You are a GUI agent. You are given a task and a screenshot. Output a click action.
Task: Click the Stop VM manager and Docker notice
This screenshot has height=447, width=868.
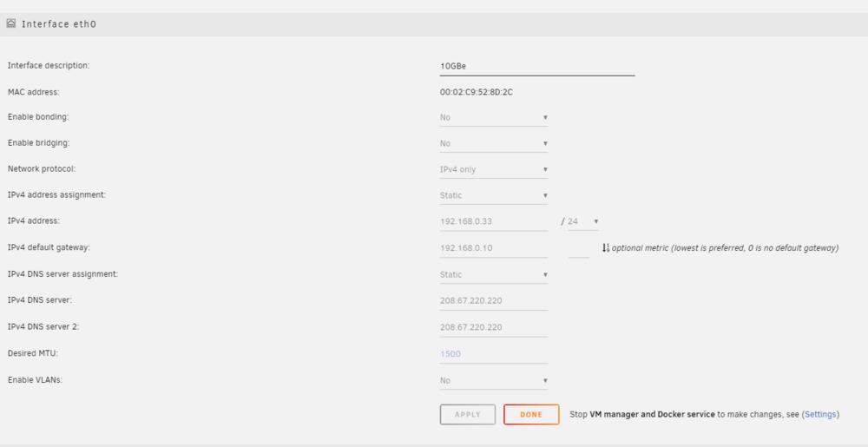[704, 414]
